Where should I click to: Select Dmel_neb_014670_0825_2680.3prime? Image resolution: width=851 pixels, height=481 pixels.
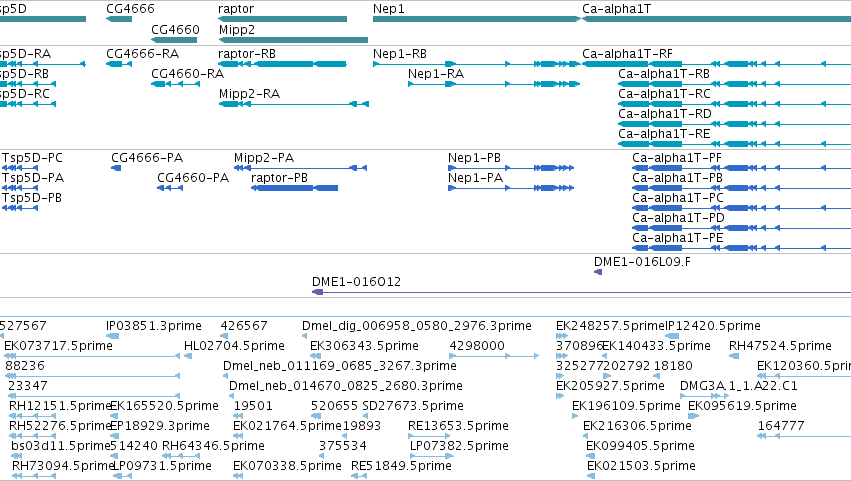point(346,387)
